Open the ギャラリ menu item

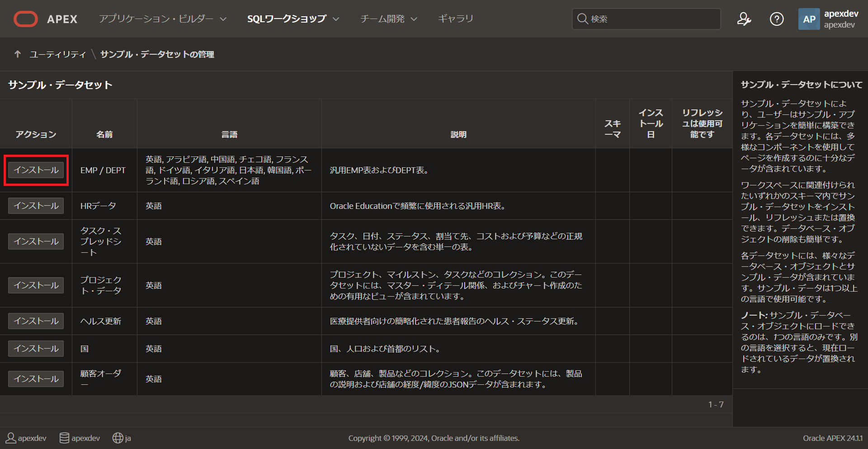pos(456,19)
